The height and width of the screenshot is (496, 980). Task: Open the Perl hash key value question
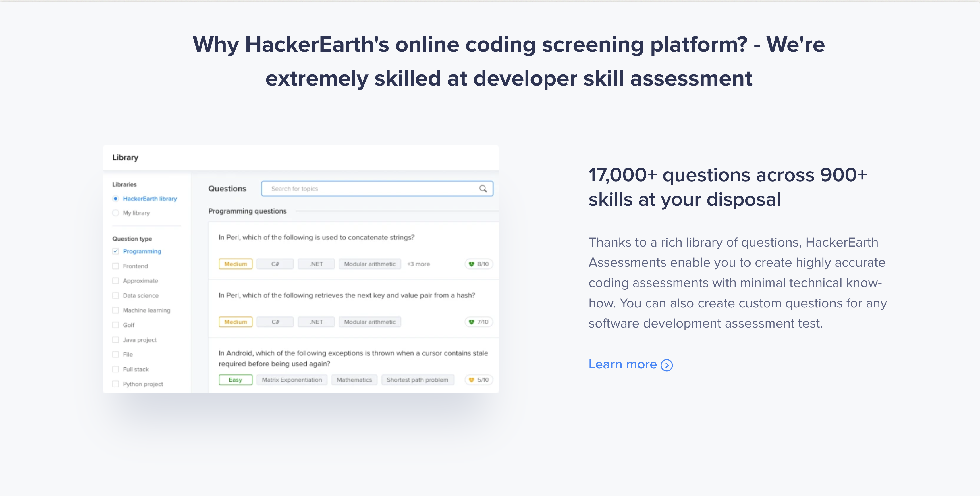(347, 295)
